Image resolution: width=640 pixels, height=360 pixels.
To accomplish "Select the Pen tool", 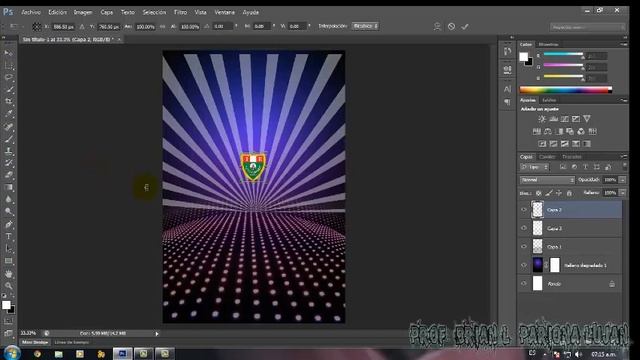I will (x=8, y=224).
